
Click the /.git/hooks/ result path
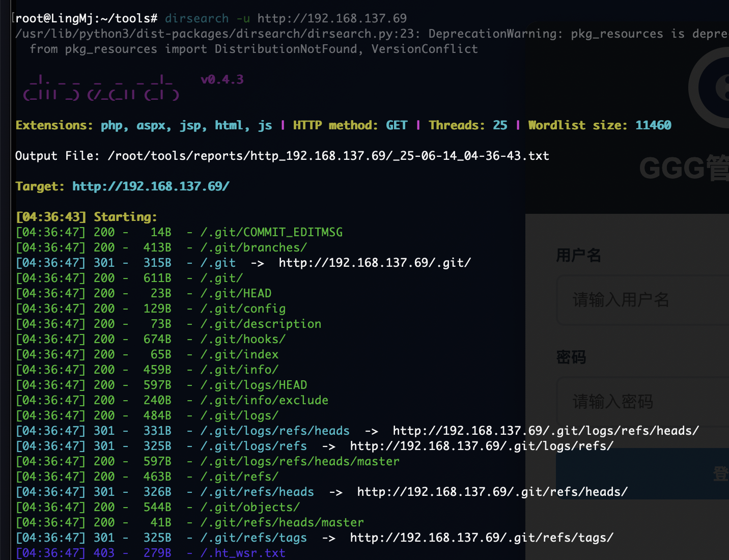(243, 339)
